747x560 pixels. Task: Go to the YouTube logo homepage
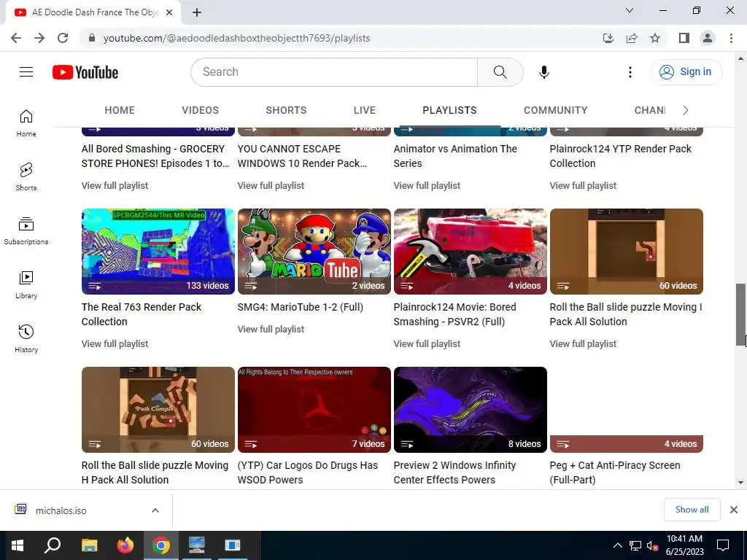coord(85,72)
